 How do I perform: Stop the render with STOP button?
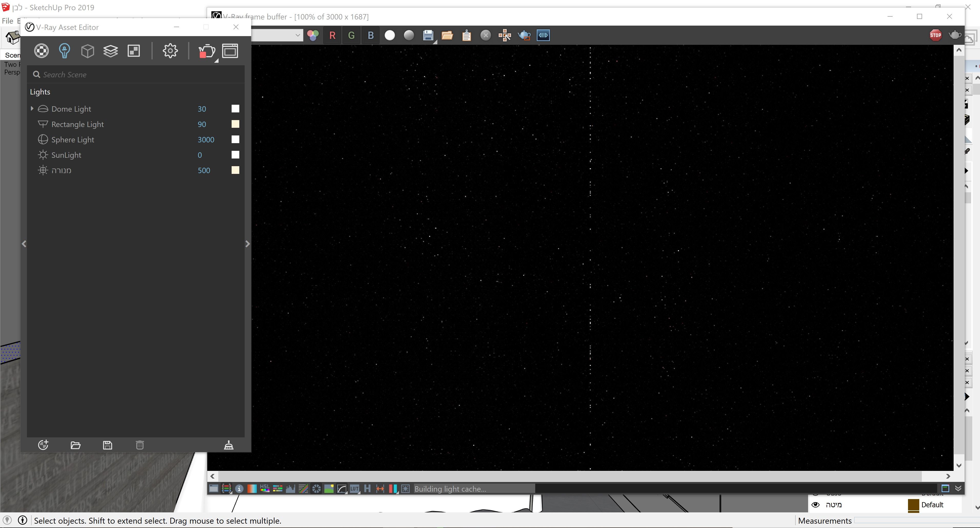[935, 35]
